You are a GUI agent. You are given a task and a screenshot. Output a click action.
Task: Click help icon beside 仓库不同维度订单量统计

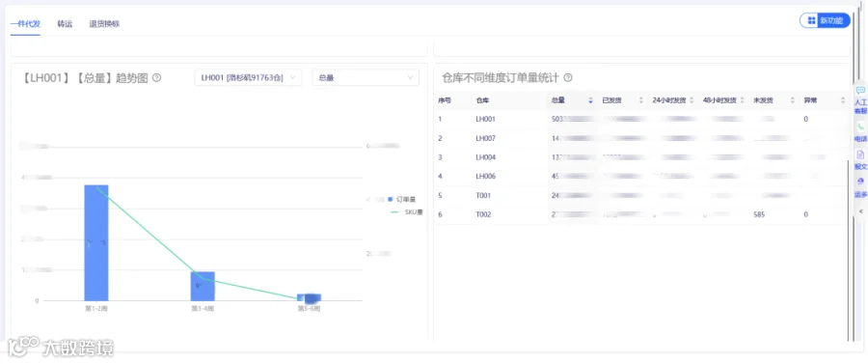click(x=567, y=78)
